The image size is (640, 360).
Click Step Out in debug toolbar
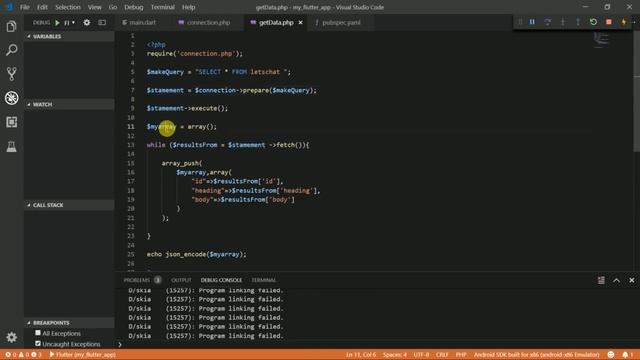(x=578, y=22)
